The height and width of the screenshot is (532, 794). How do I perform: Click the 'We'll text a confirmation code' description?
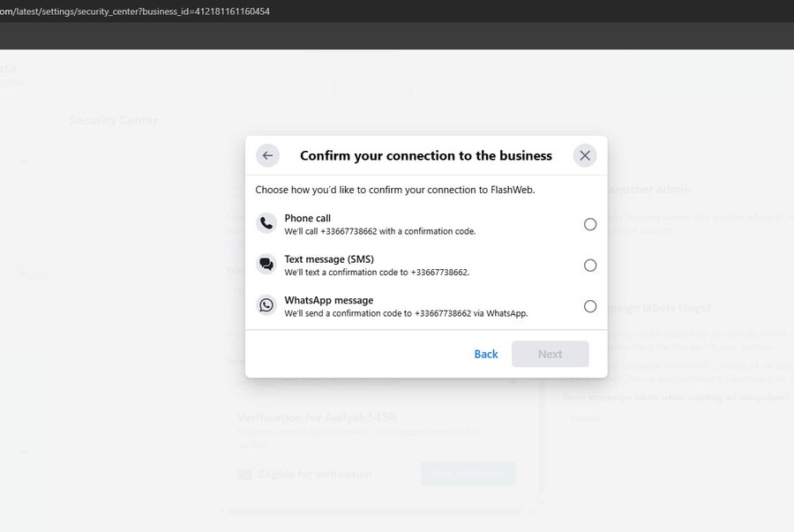(x=377, y=273)
